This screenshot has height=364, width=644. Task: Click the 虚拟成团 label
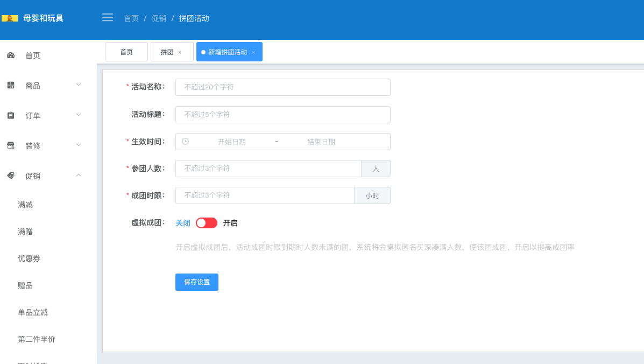click(148, 223)
